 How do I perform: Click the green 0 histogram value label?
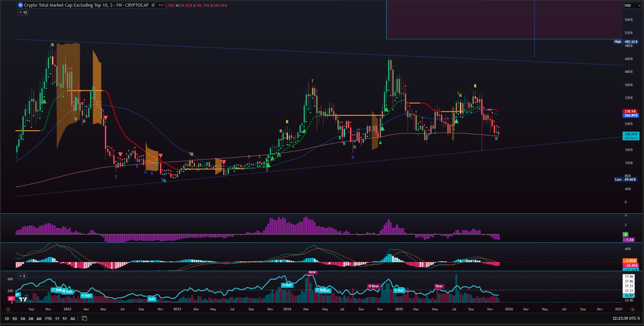[625, 234]
